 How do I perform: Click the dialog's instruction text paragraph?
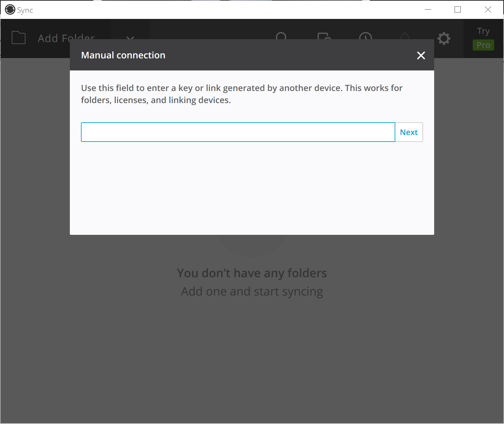(x=242, y=94)
